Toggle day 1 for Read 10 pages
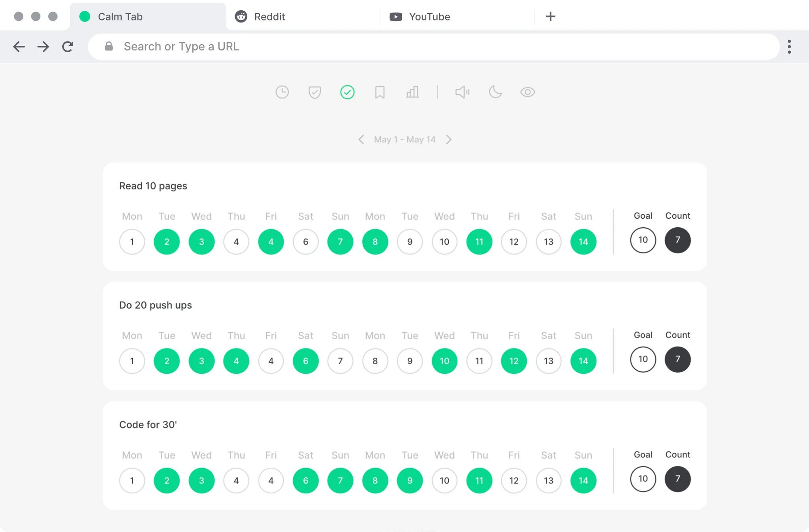The image size is (809, 532). tap(132, 242)
